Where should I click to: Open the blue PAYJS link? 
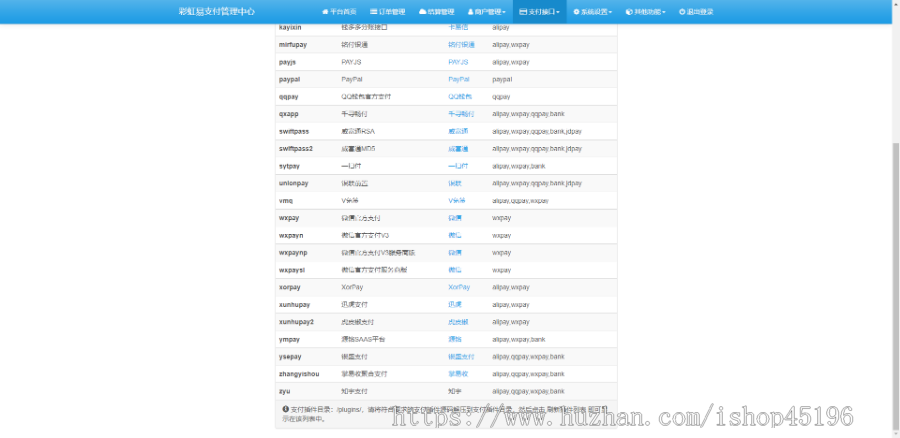pyautogui.click(x=458, y=62)
